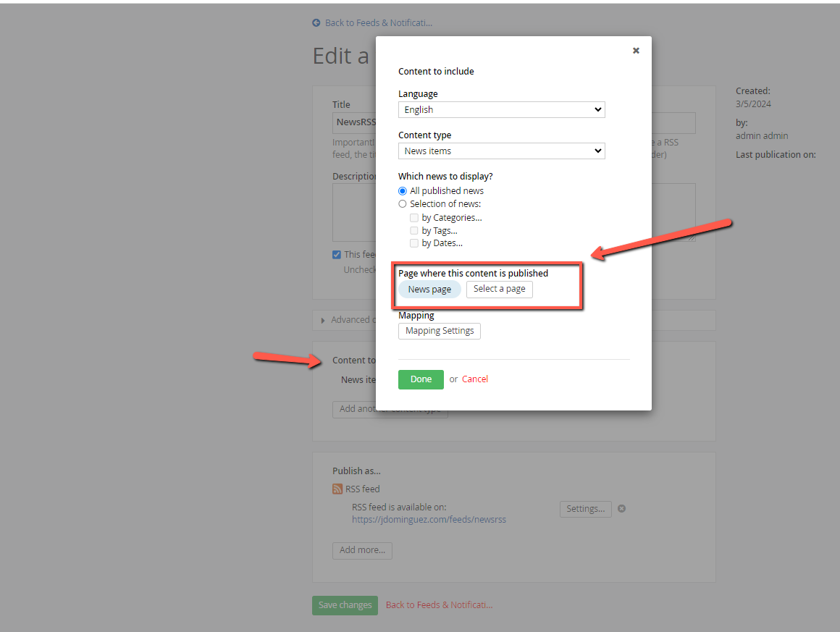Viewport: 840px width, 632px height.
Task: Confirm with the green Done button
Action: (421, 379)
